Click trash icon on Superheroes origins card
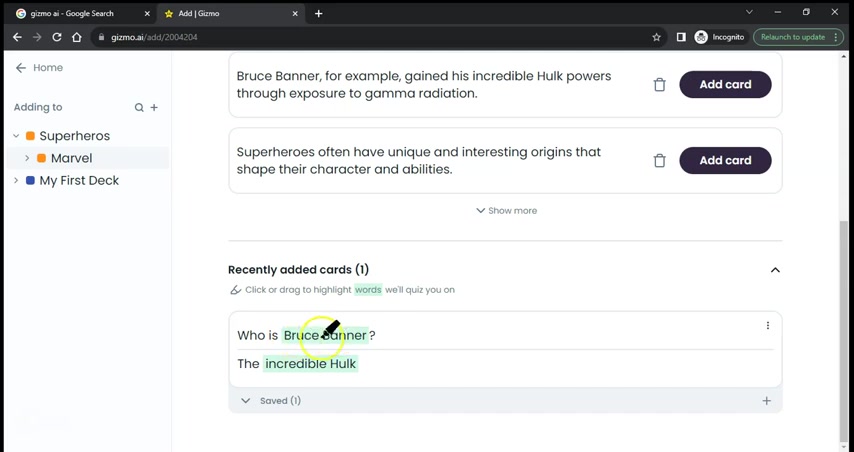The height and width of the screenshot is (452, 854). [x=659, y=161]
